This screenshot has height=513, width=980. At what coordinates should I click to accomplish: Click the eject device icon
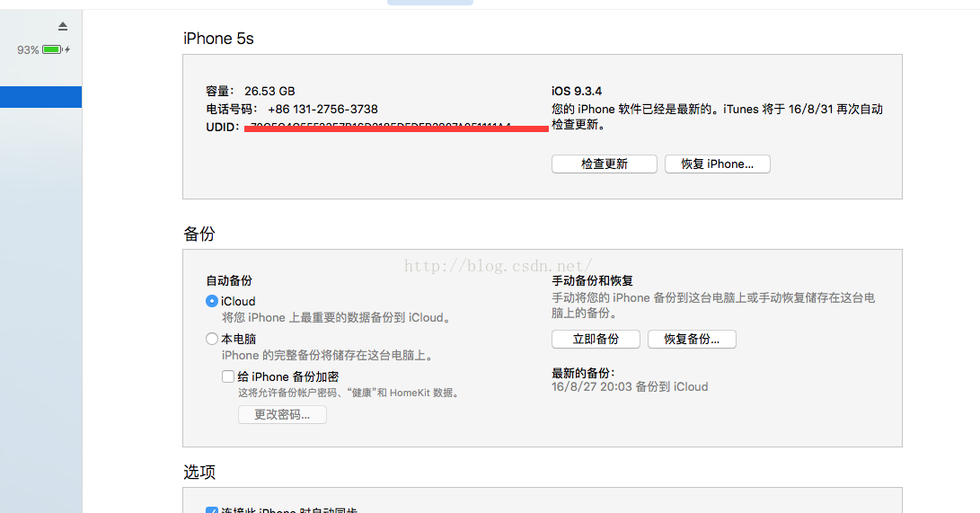point(63,26)
